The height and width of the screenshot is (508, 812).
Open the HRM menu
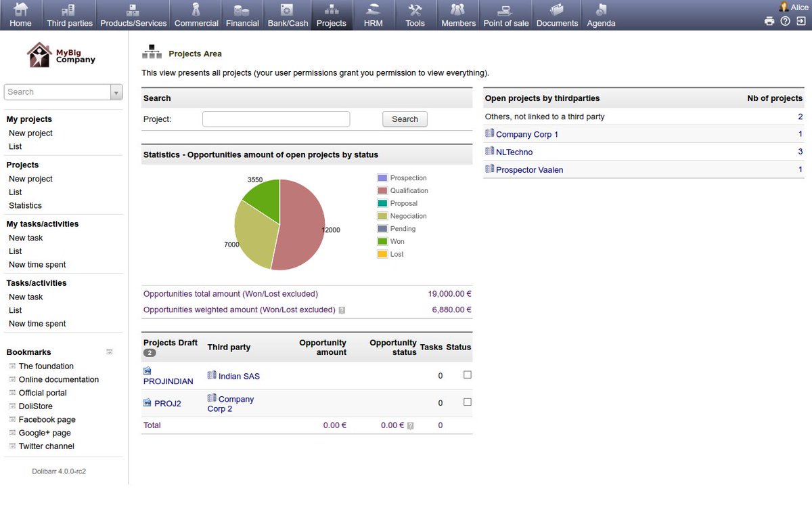(373, 15)
